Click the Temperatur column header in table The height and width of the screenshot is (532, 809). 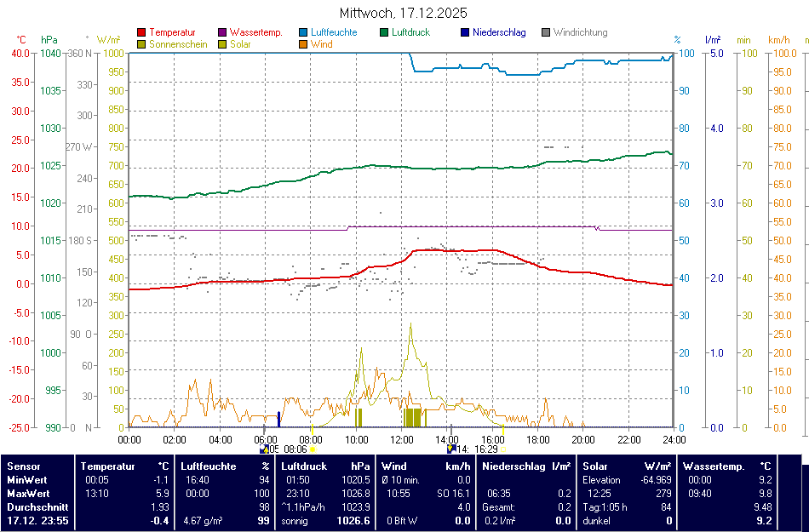click(108, 466)
